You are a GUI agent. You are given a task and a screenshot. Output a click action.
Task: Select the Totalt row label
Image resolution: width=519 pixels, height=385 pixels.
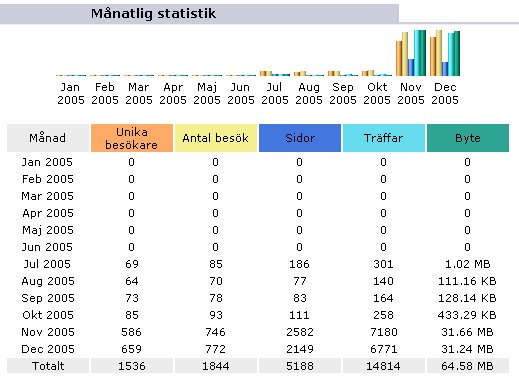coord(48,366)
